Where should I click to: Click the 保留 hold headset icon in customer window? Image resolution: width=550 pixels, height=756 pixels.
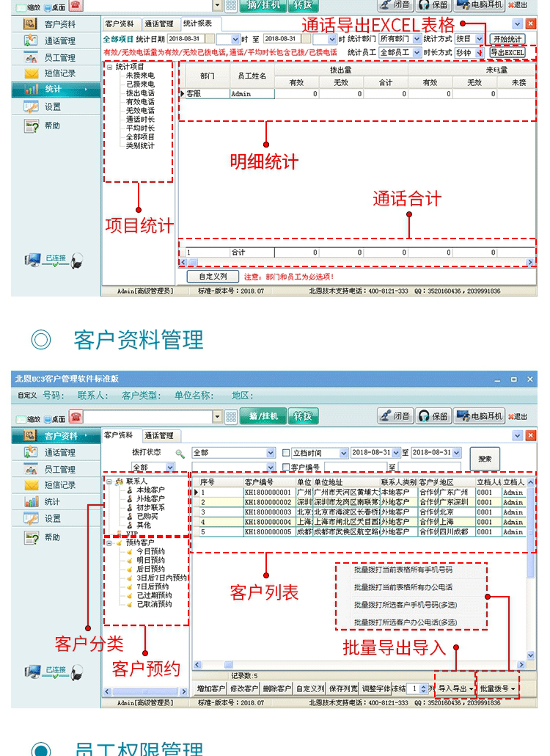click(424, 416)
